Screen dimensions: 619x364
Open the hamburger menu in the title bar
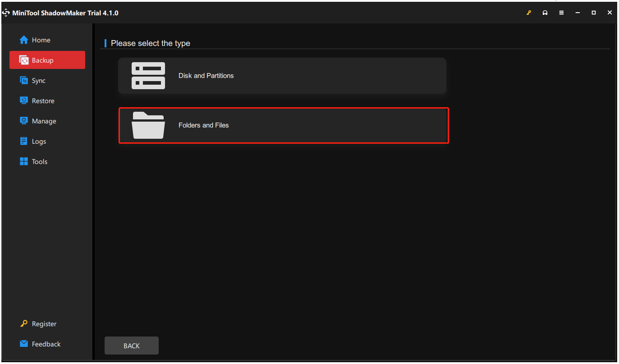point(561,13)
